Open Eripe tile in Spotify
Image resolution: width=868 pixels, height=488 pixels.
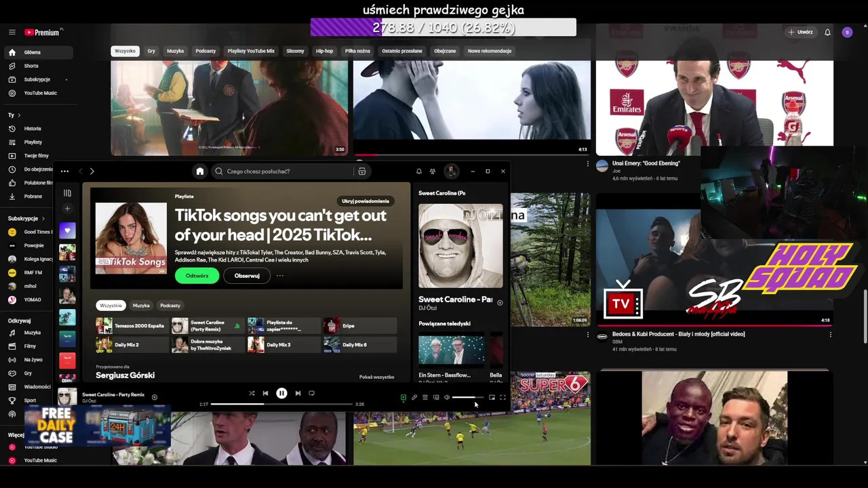tap(360, 326)
